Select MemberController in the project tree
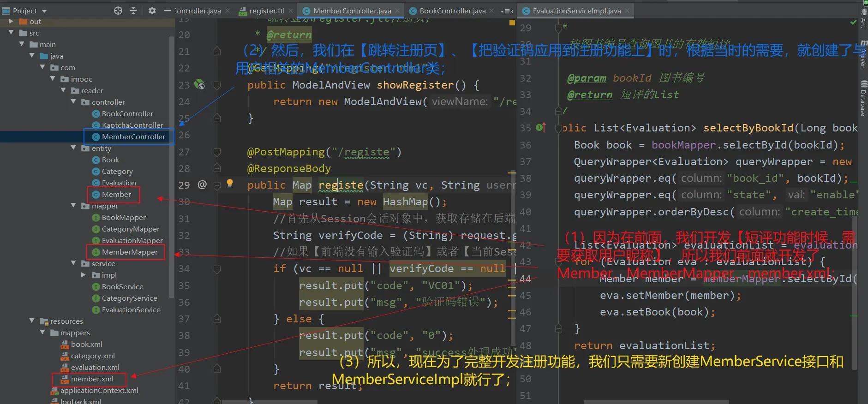This screenshot has width=868, height=404. point(133,137)
